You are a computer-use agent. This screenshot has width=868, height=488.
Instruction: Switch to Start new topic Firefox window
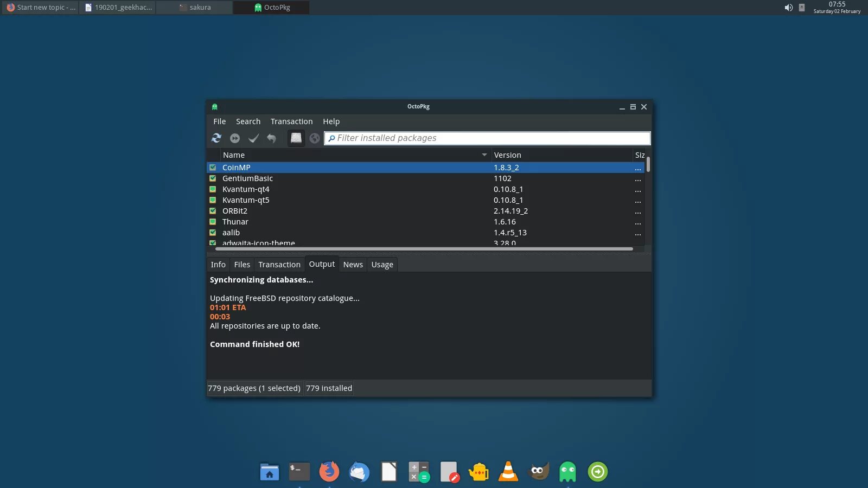(x=41, y=8)
